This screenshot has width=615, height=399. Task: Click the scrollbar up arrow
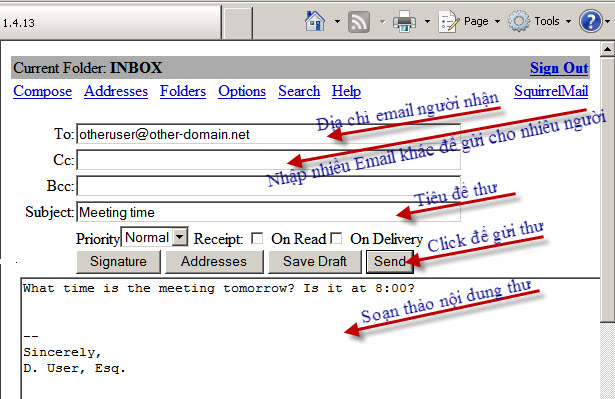(x=607, y=49)
